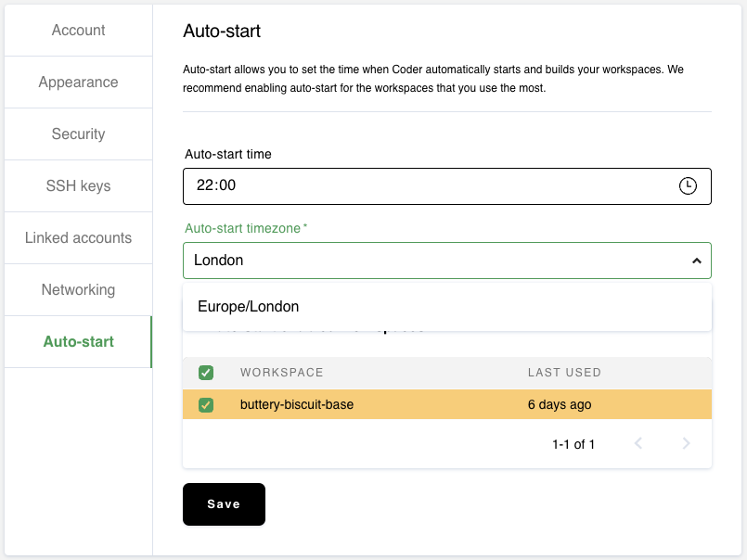The width and height of the screenshot is (747, 560).
Task: Toggle the select-all workspaces checkbox
Action: [206, 373]
